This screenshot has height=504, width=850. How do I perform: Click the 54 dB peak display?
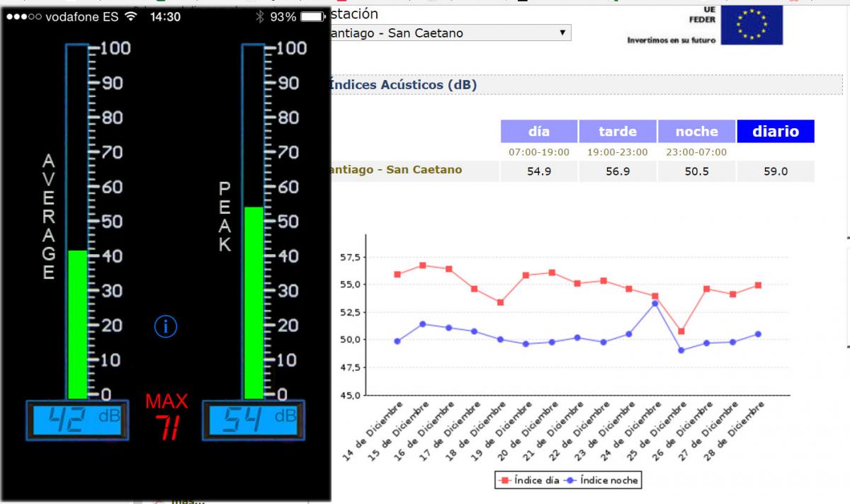[x=253, y=420]
